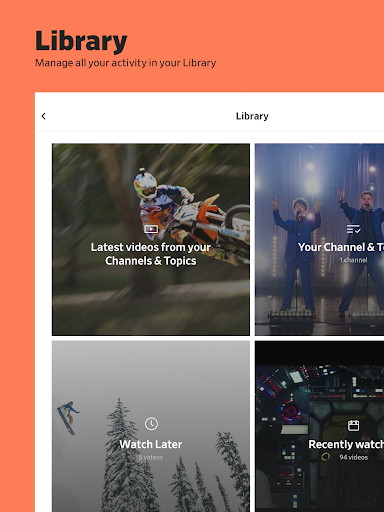The height and width of the screenshot is (512, 384).
Task: Click the 5 videos count under Watch Later
Action: click(151, 457)
